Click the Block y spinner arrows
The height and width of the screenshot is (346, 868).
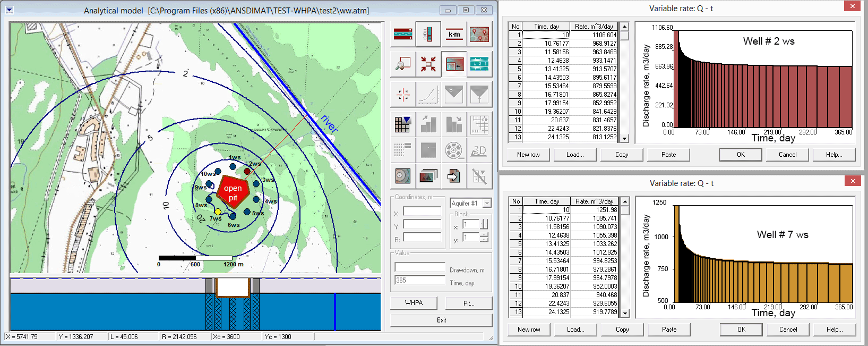[484, 238]
